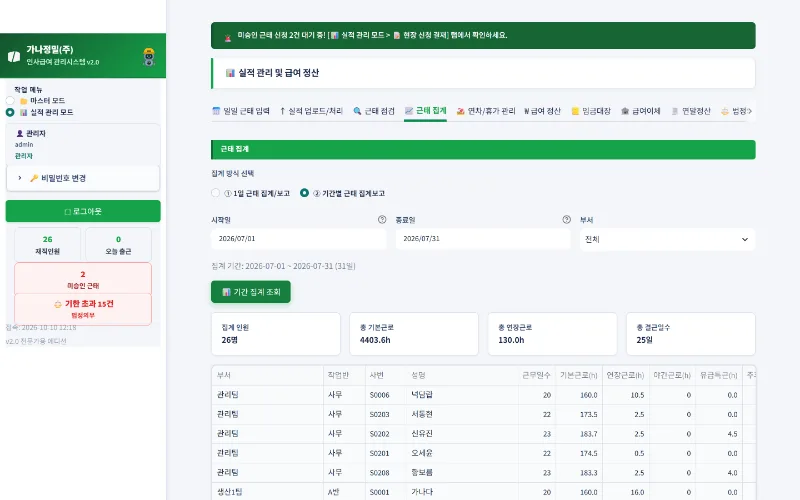The image size is (800, 500).
Task: Open the 미승인 근태 2 alert card
Action: pyautogui.click(x=83, y=279)
